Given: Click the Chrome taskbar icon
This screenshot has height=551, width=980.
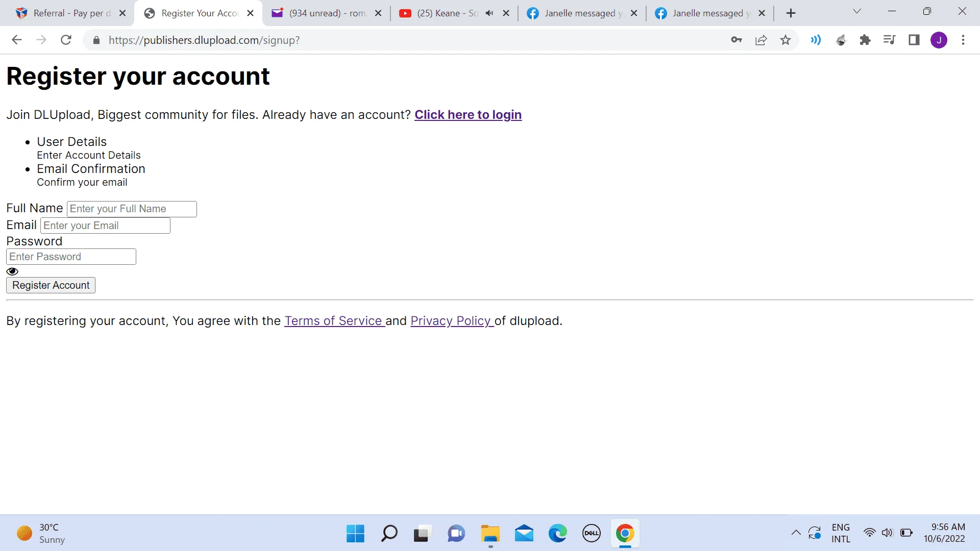Looking at the screenshot, I should tap(625, 534).
